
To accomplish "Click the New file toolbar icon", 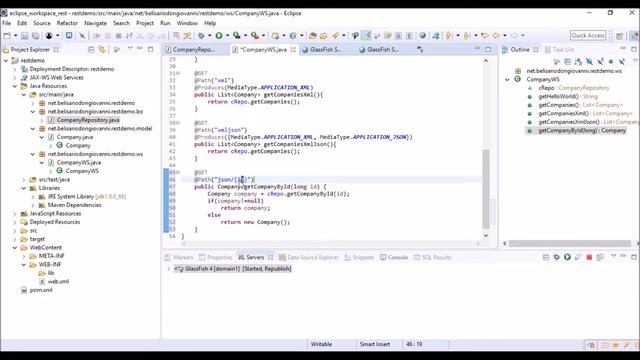I will click(7, 36).
